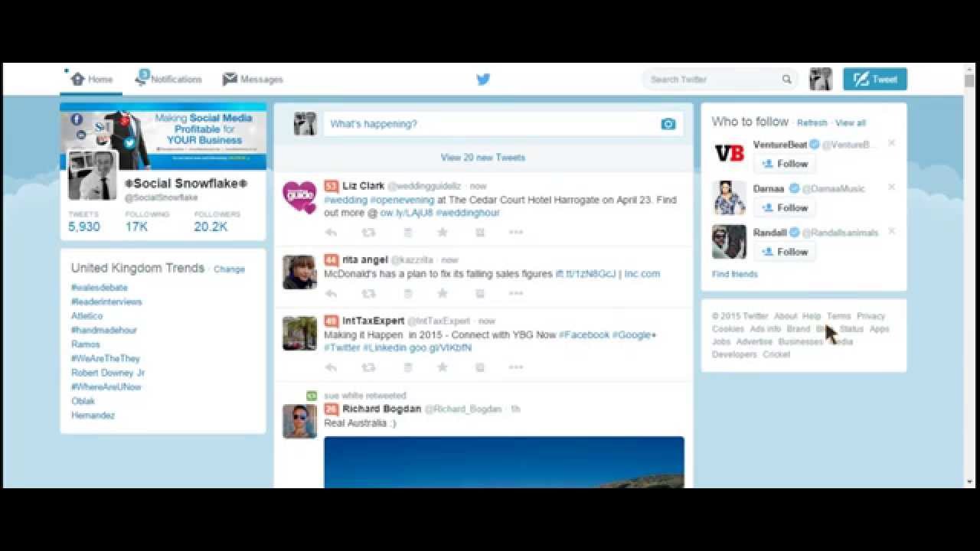Dismiss VentureBeat suggestion
Image resolution: width=980 pixels, height=551 pixels.
(891, 143)
